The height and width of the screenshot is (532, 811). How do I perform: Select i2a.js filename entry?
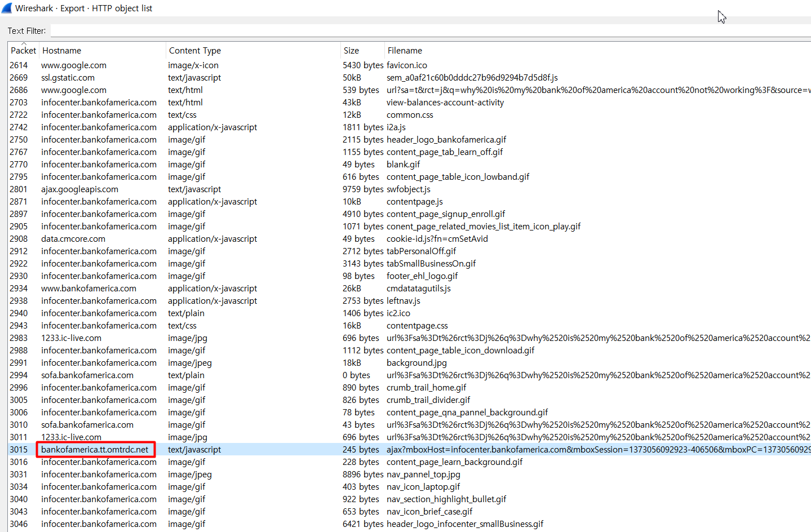click(396, 127)
